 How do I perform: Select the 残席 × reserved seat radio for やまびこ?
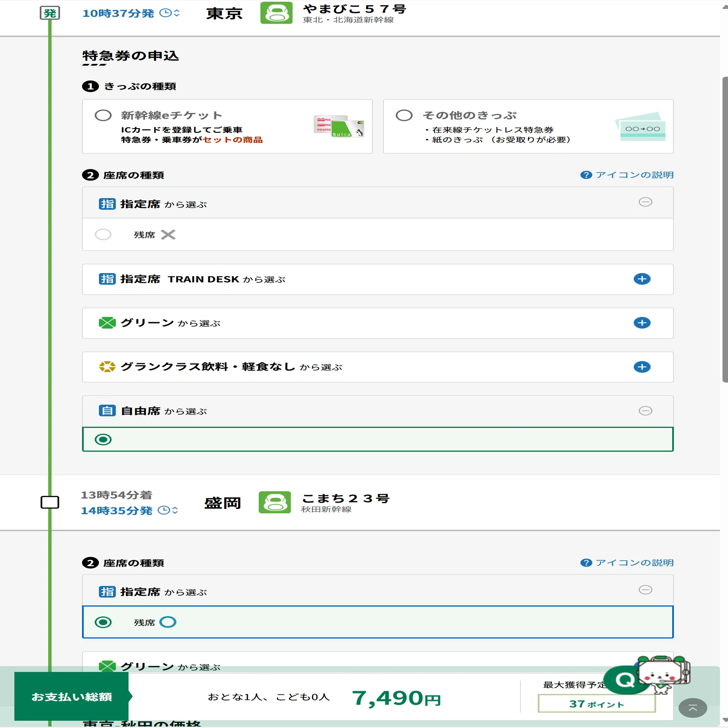tap(103, 234)
